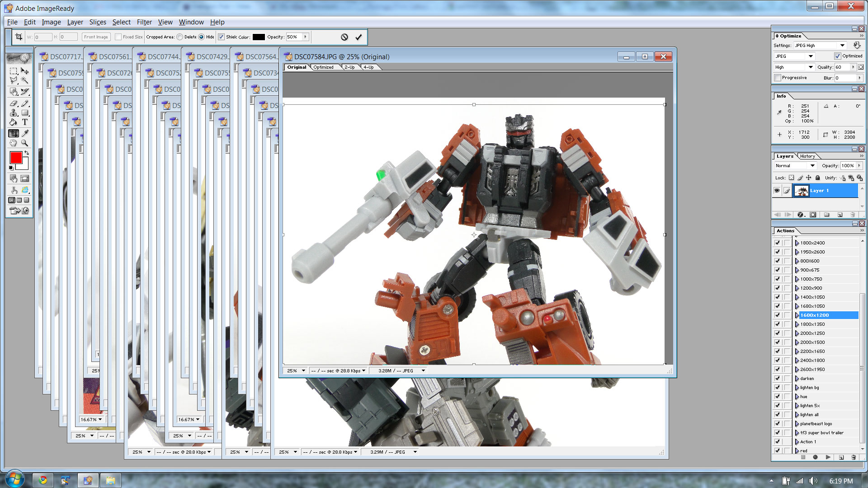Click the Front Image button
This screenshot has height=488, width=868.
point(96,37)
